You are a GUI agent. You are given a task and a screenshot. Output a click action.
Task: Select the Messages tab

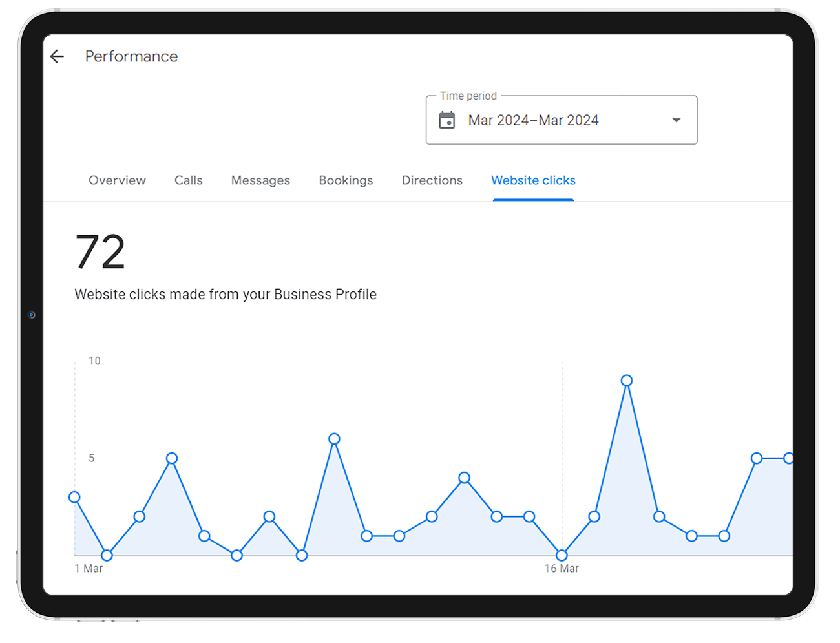point(260,180)
